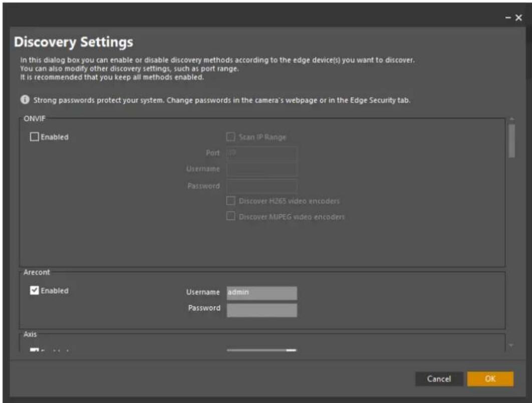Click the Arecont group label

pos(37,272)
